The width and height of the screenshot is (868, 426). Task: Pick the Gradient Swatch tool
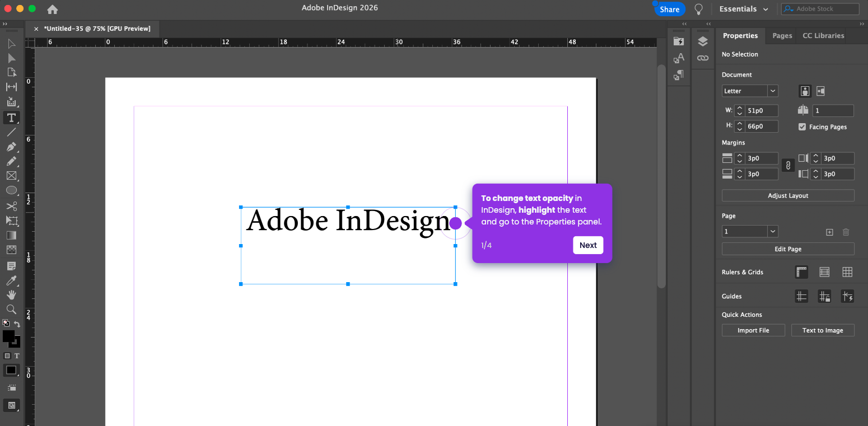pos(12,235)
